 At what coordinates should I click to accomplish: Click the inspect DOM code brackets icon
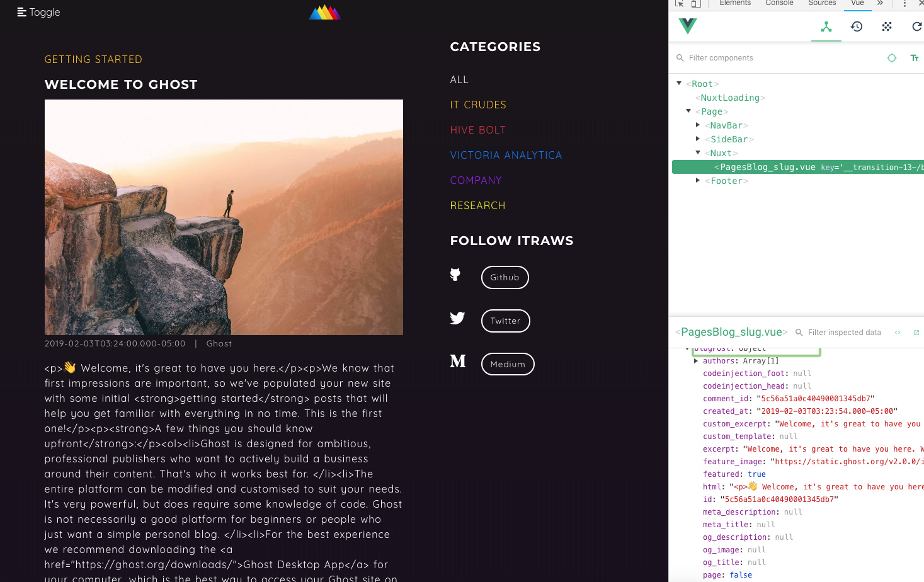898,333
